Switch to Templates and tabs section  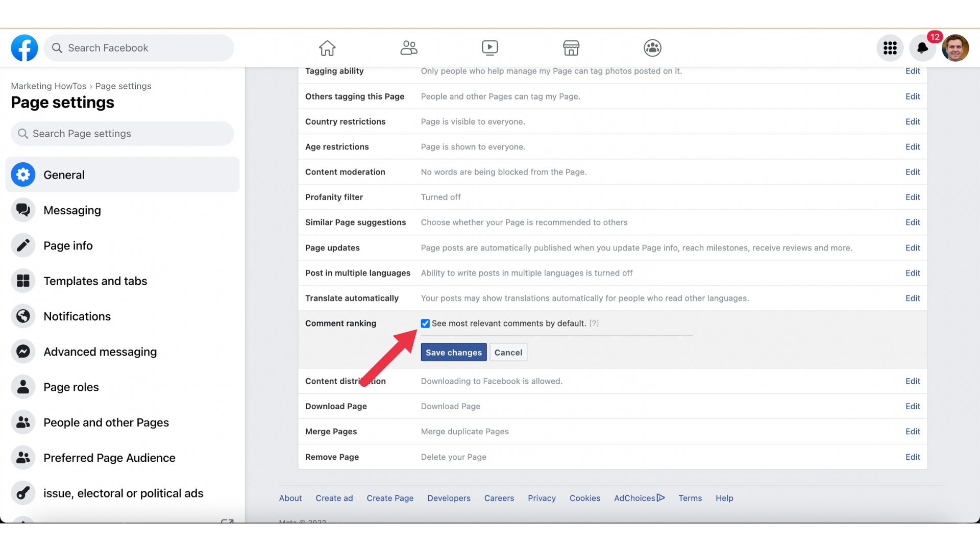coord(95,281)
